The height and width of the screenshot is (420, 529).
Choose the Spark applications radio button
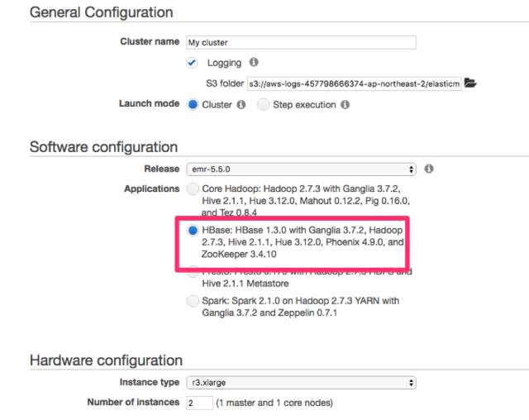pos(193,301)
